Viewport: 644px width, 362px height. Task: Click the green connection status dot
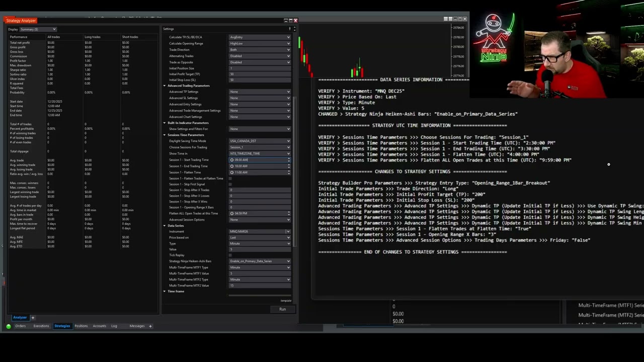(9, 326)
